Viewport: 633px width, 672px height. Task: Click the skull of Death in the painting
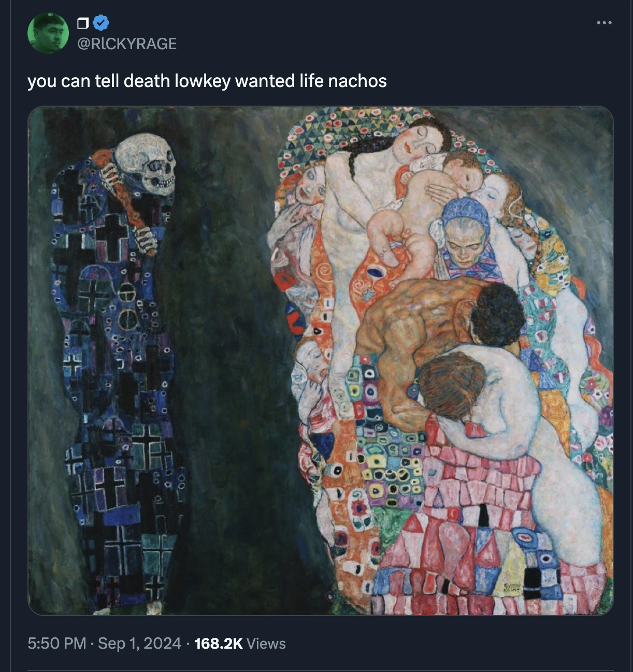point(147,163)
